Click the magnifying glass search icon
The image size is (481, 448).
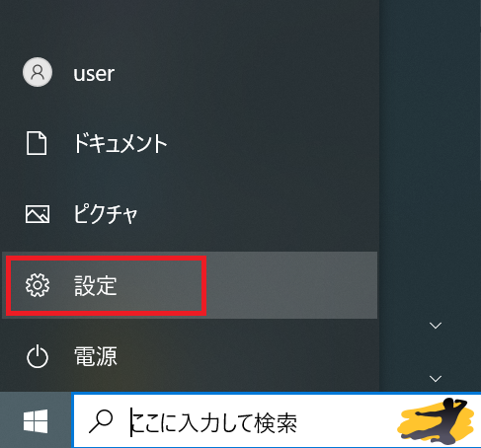coord(101,421)
